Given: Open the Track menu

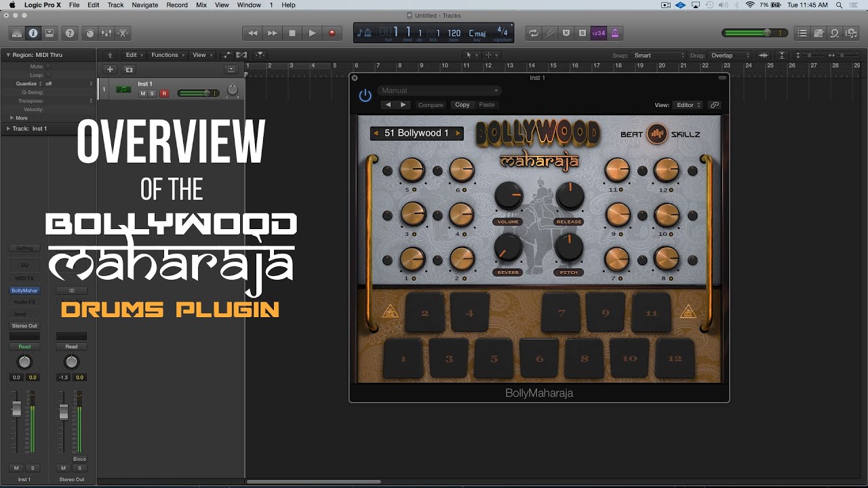Looking at the screenshot, I should (115, 5).
